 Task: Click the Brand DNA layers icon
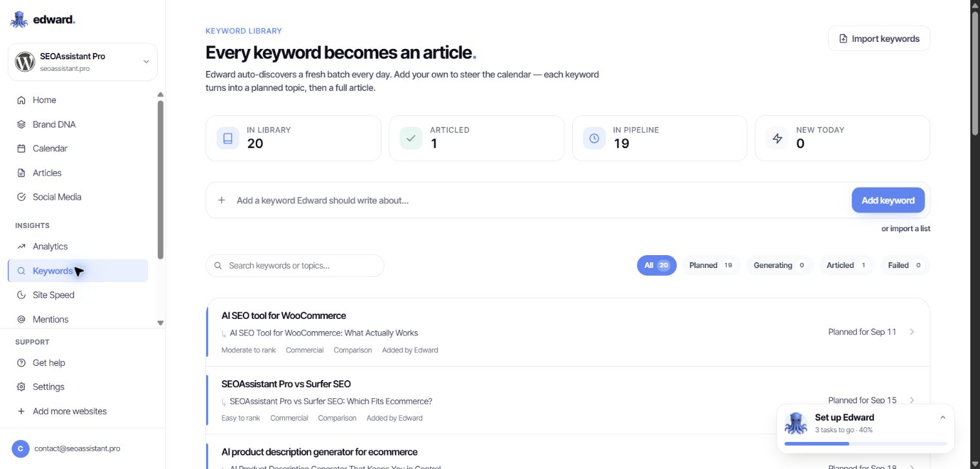tap(21, 124)
